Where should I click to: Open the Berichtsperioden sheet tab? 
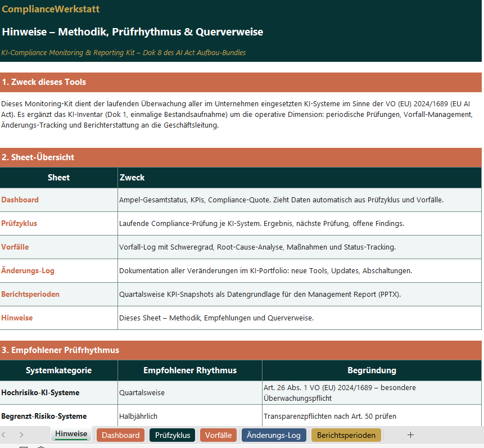tap(346, 435)
